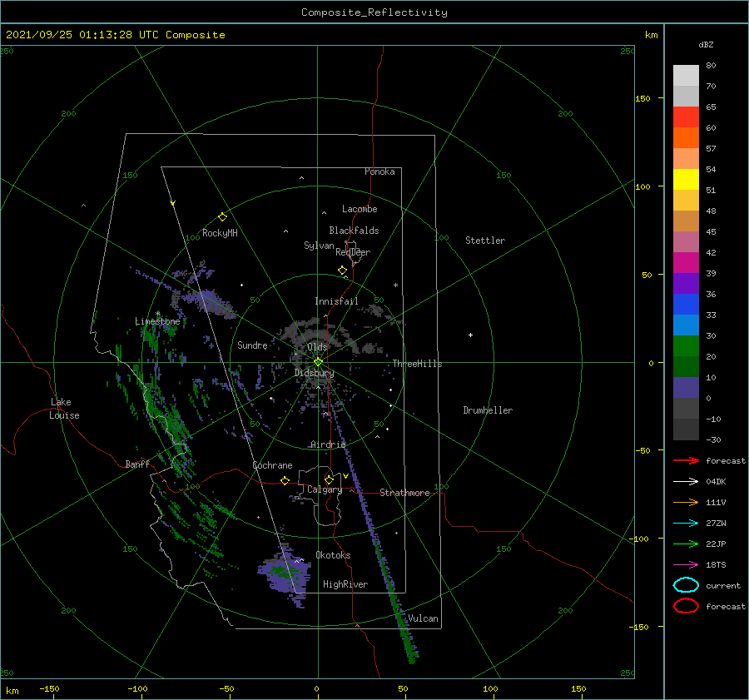The image size is (749, 700).
Task: Click the ThreeHills town label
Action: [418, 364]
